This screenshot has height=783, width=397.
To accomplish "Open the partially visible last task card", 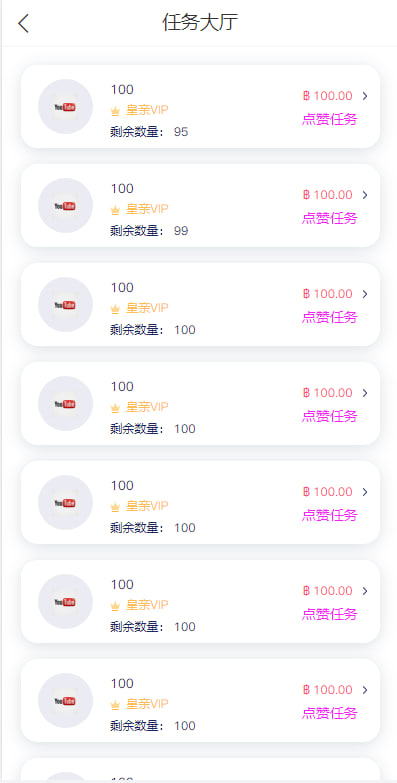I will (200, 770).
